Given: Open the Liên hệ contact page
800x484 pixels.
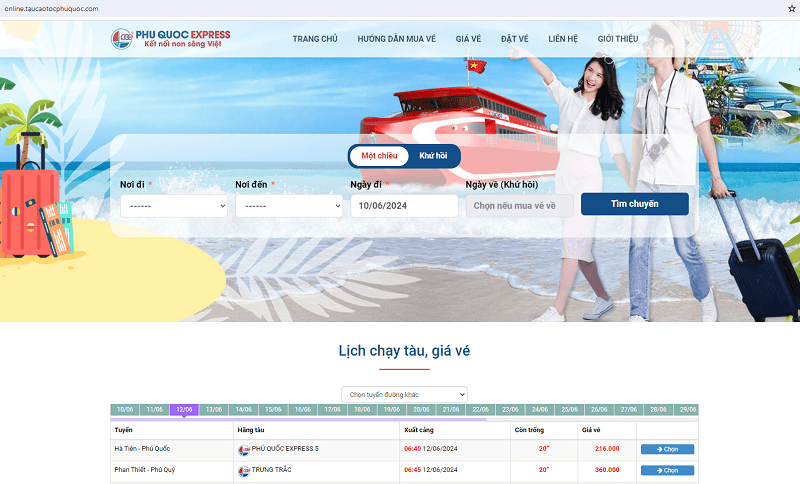Looking at the screenshot, I should [564, 39].
